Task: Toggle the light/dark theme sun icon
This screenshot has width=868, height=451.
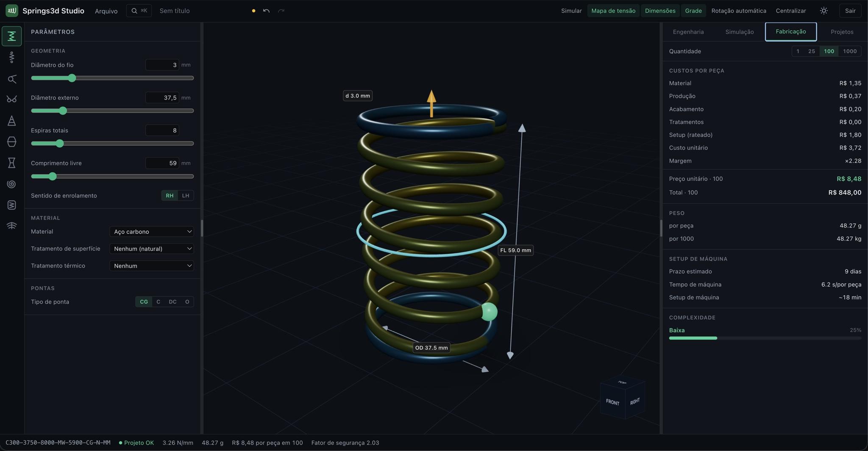Action: [x=824, y=11]
